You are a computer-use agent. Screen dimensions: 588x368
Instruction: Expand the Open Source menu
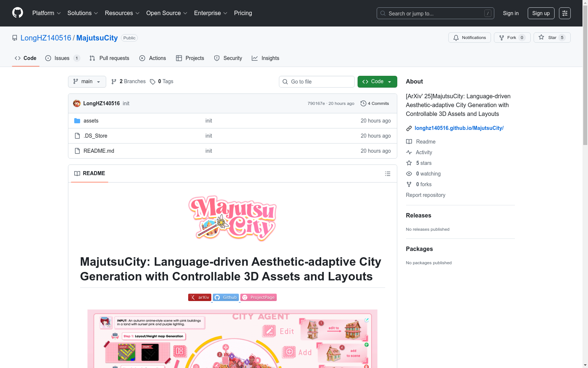[167, 13]
